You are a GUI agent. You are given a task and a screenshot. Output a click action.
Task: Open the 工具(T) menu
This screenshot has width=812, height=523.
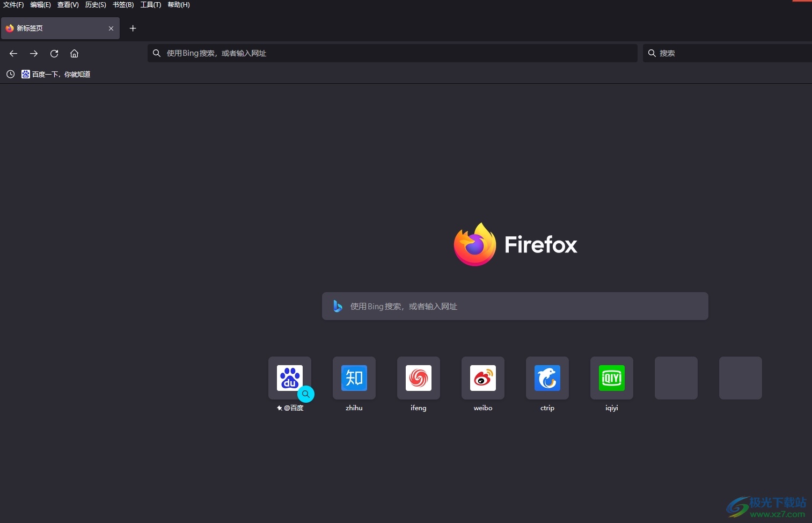151,5
